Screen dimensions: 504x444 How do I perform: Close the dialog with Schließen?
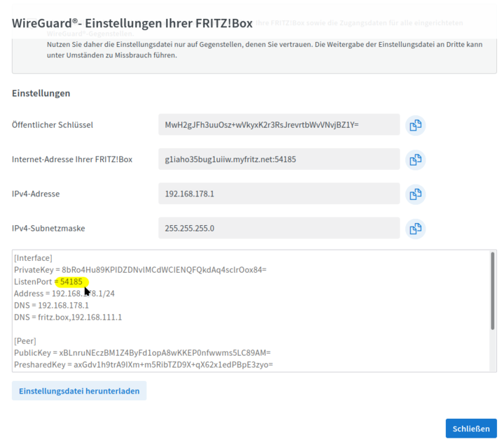[x=471, y=429]
